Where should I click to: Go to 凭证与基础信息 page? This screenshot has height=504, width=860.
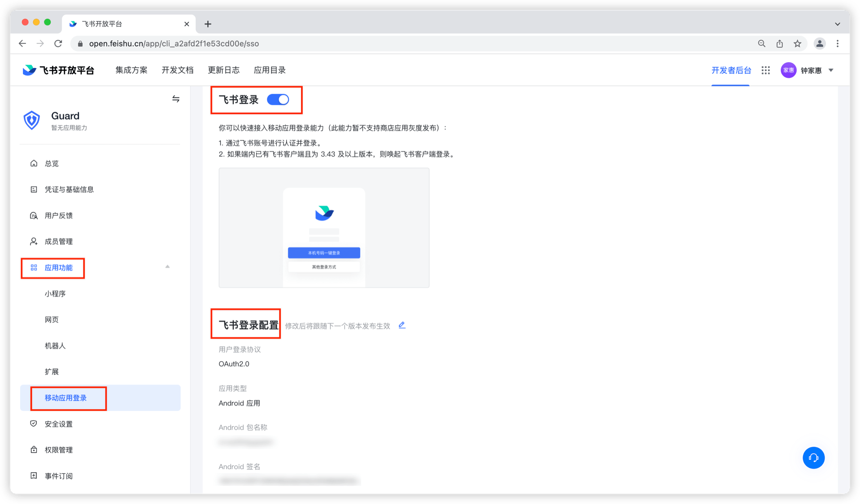point(69,190)
